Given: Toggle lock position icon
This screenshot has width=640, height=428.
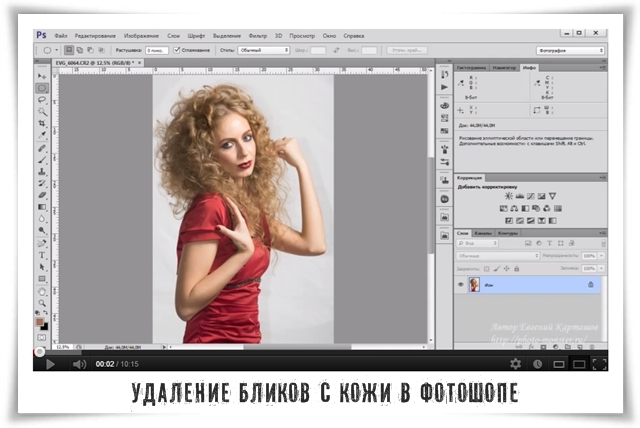Looking at the screenshot, I should coord(507,269).
